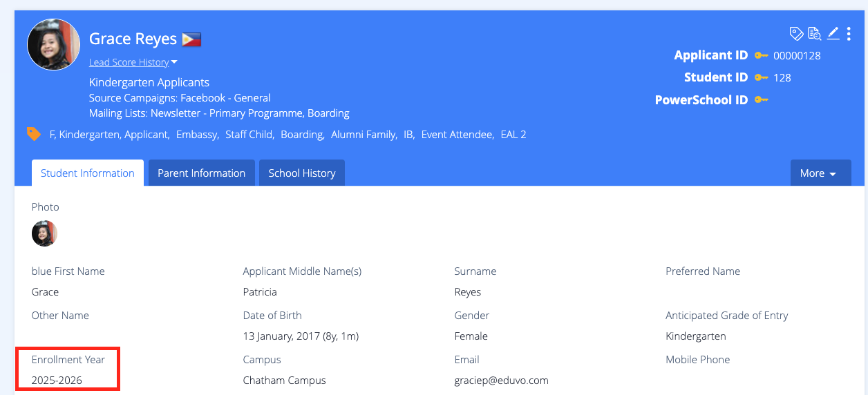Open the three-dot options menu

[x=849, y=33]
